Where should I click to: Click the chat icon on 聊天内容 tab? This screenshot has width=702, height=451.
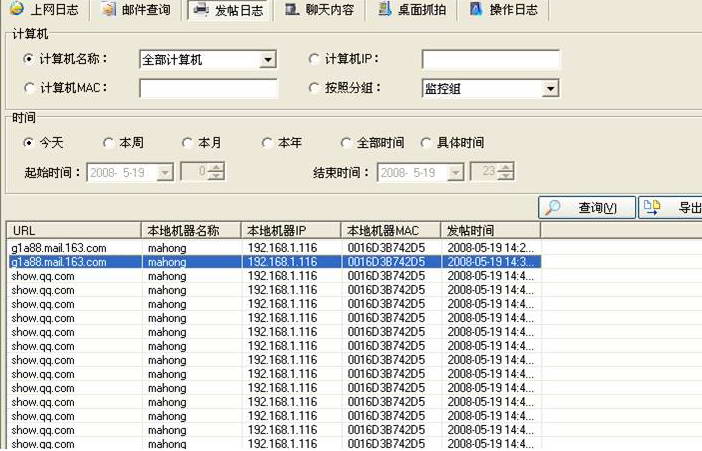[x=292, y=9]
